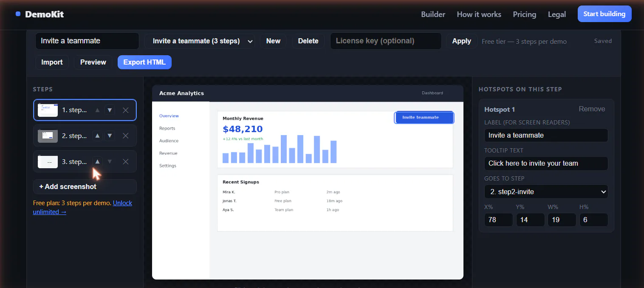The width and height of the screenshot is (644, 288).
Task: Click the Acme Analytics title
Action: tap(181, 93)
